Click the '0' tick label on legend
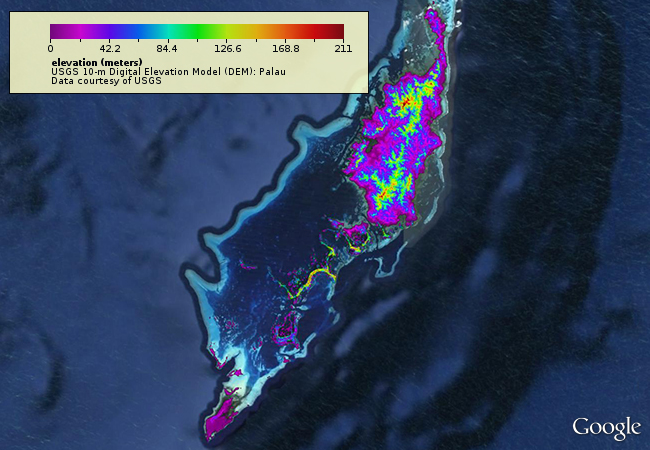650x450 pixels. 50,49
